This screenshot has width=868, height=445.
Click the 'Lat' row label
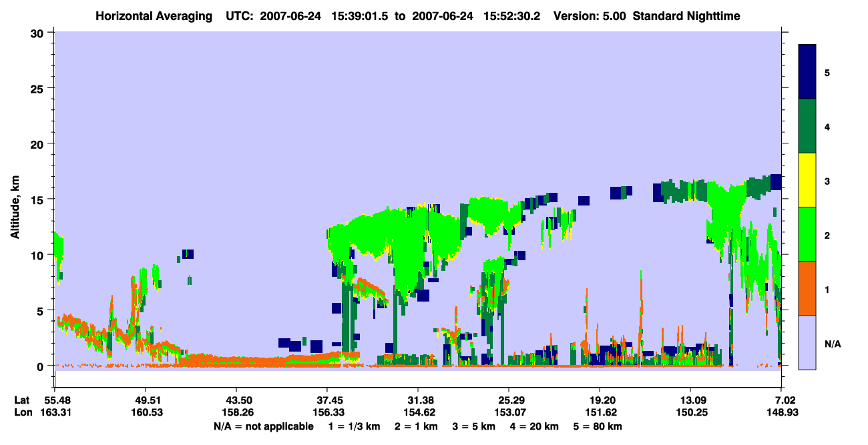click(x=22, y=400)
